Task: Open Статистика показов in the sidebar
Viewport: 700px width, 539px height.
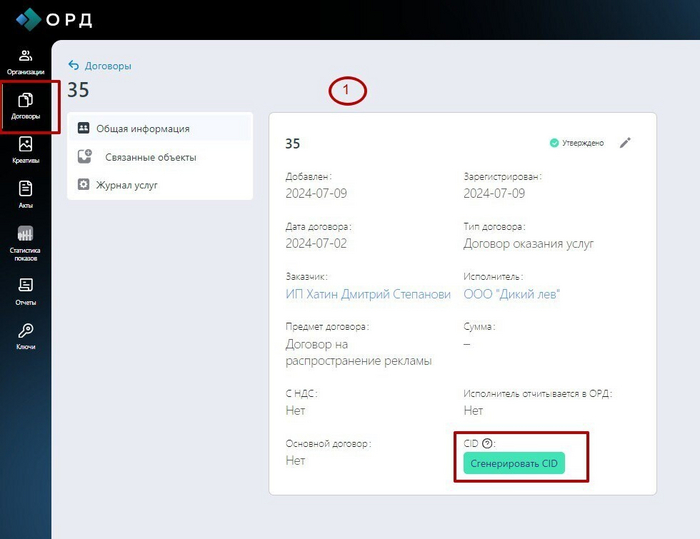Action: pyautogui.click(x=25, y=243)
